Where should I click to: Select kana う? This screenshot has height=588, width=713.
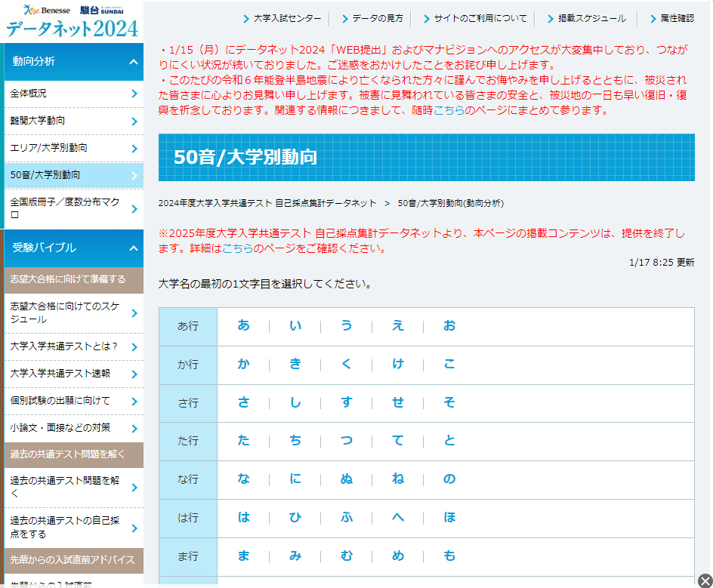[347, 325]
